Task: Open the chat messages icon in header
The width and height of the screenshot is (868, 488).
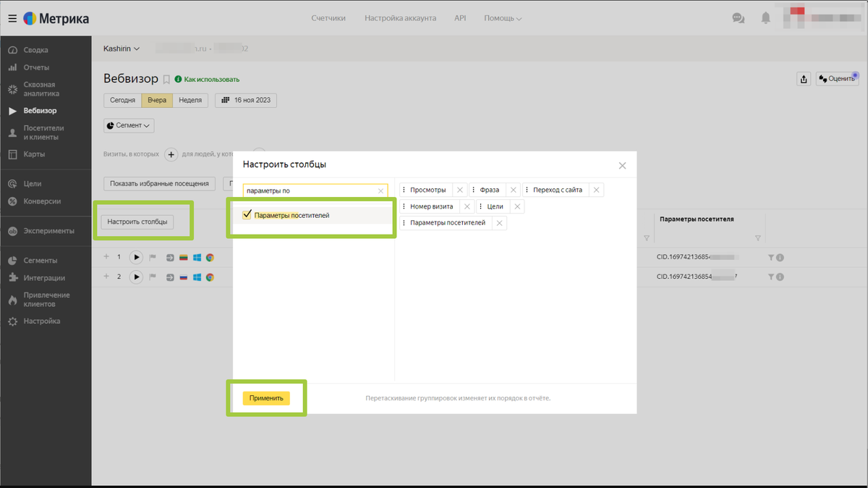Action: [x=739, y=18]
